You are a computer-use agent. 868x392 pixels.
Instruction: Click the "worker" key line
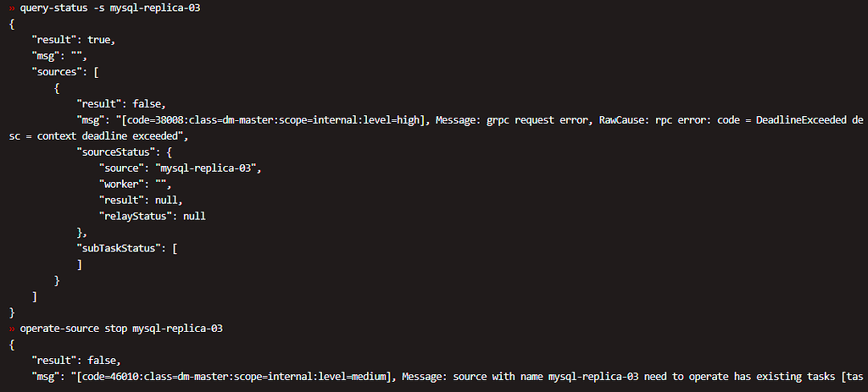(123, 184)
